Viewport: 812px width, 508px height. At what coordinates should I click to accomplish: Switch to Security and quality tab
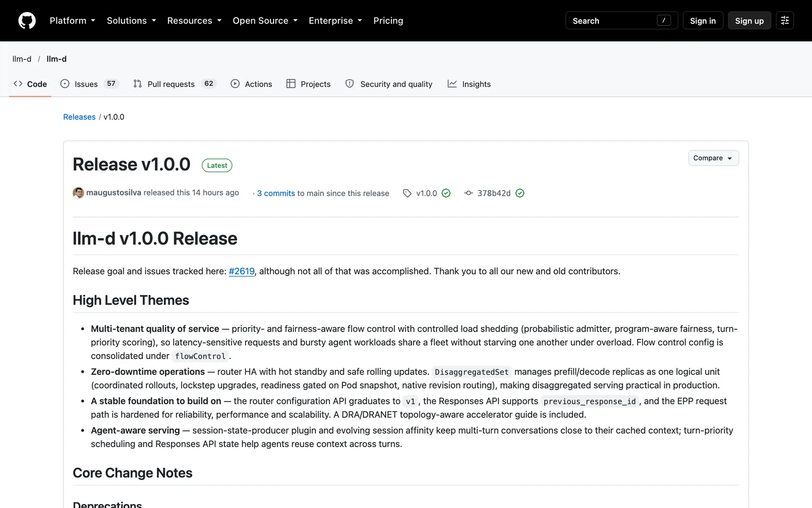tap(389, 84)
